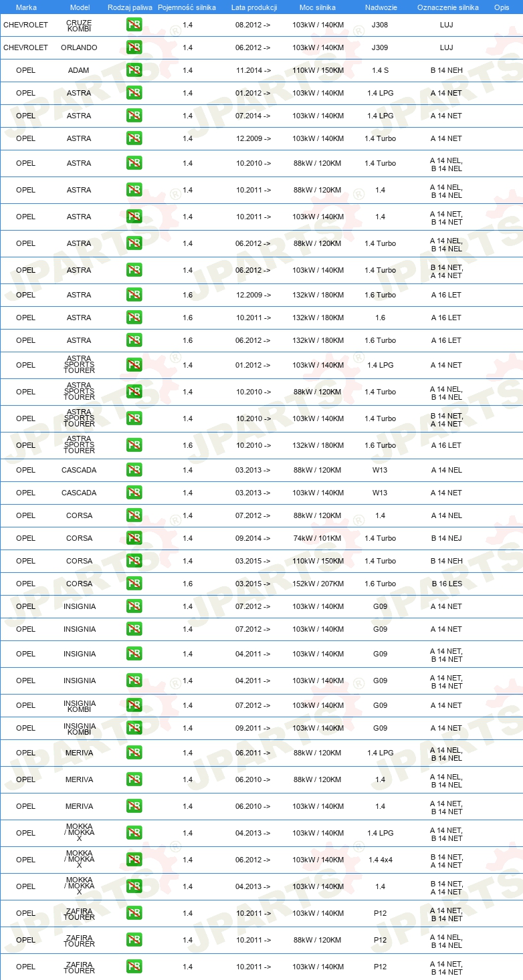The image size is (523, 980).
Task: Click the Lata produkcji column header
Action: (253, 7)
